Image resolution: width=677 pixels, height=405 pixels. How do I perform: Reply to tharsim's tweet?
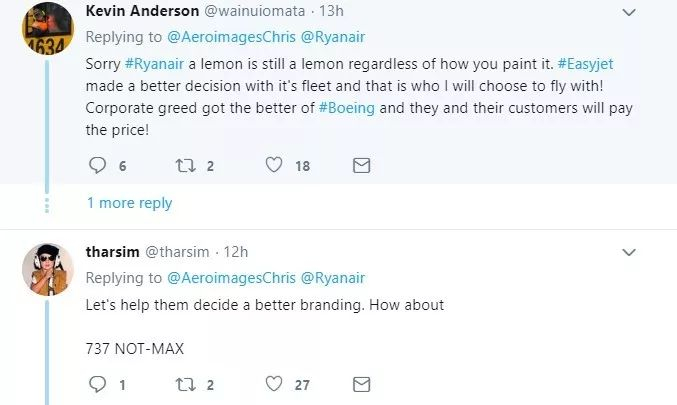(x=98, y=384)
